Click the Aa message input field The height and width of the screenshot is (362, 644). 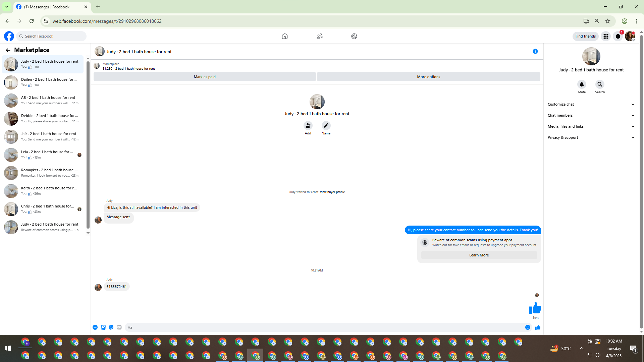tap(322, 327)
